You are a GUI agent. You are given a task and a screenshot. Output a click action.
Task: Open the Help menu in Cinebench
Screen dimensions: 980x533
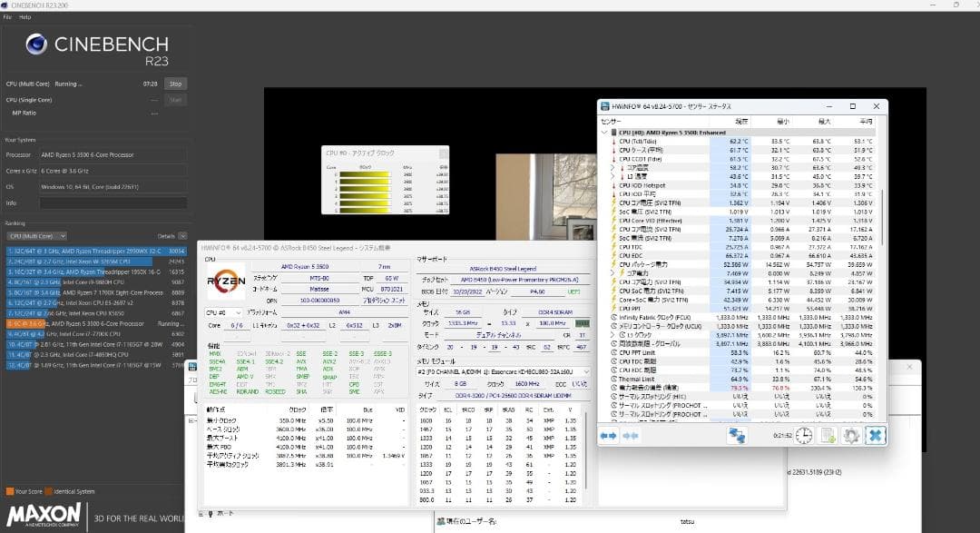coord(24,17)
